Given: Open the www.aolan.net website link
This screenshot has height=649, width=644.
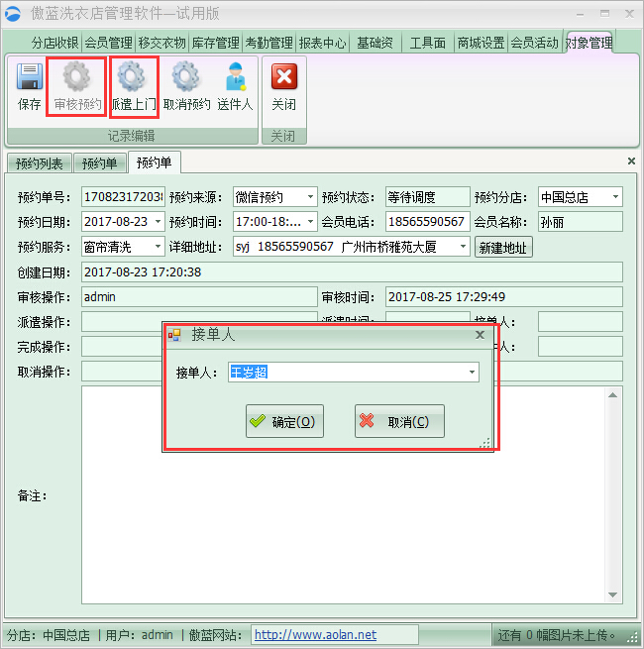Looking at the screenshot, I should [315, 635].
